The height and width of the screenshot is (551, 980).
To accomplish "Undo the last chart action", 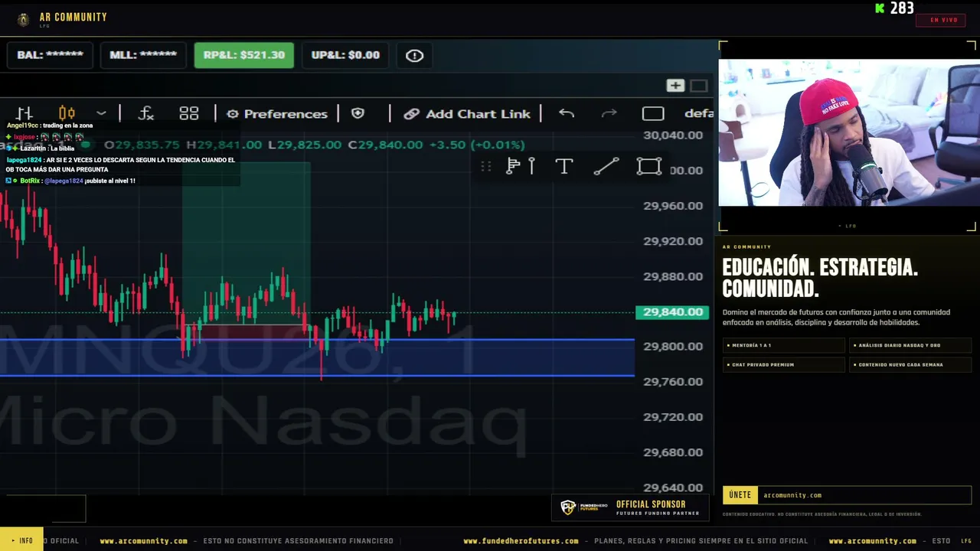I will pos(567,113).
